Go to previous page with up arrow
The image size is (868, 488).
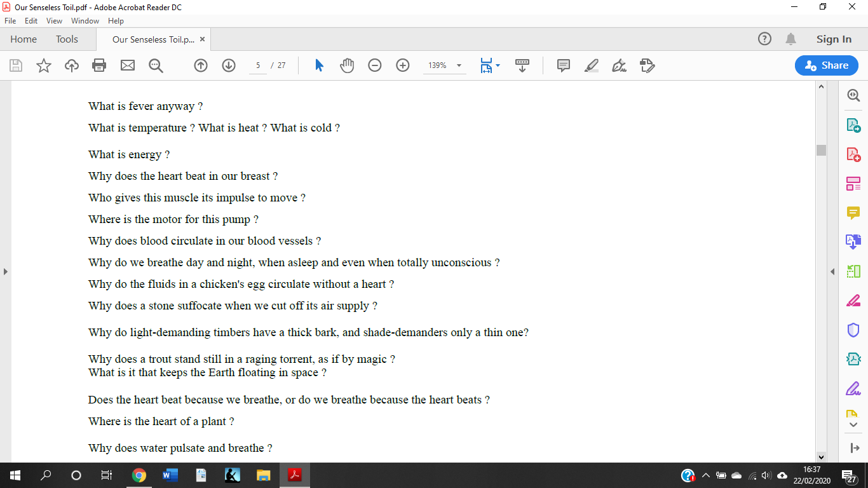[201, 65]
